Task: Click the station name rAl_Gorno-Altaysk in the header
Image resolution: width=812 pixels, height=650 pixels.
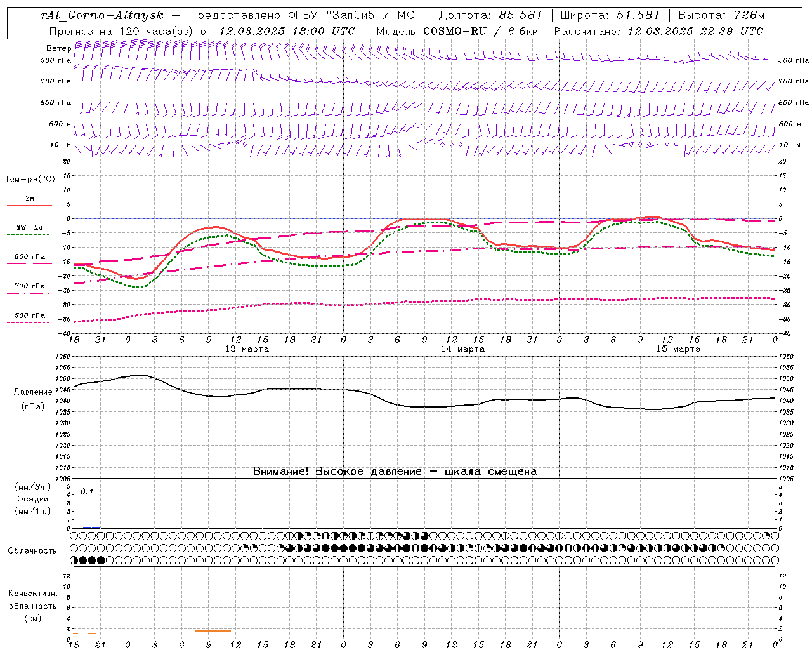Action: (x=102, y=15)
